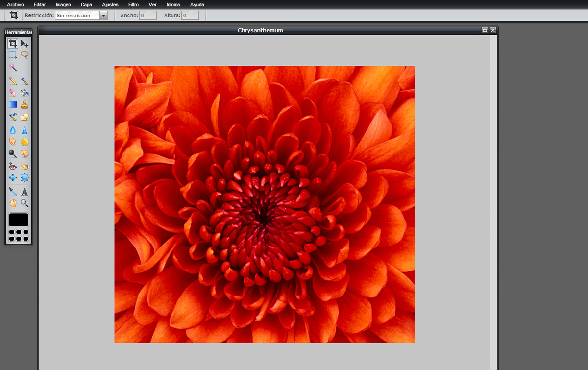
Task: Open the Filtro menu
Action: [133, 4]
